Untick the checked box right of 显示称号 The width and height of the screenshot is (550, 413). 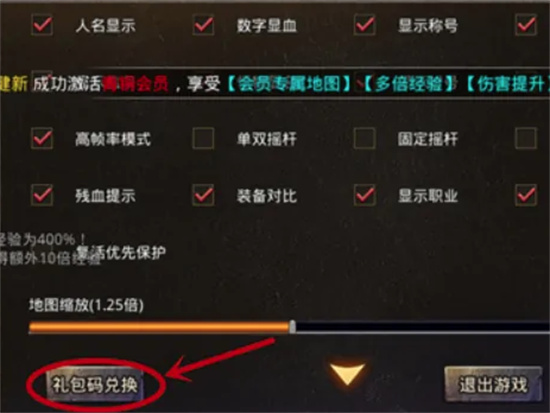526,25
